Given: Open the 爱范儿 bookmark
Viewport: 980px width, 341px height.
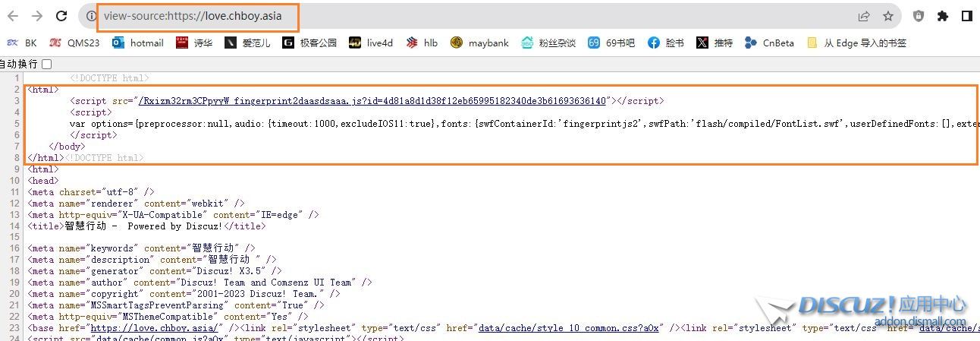Looking at the screenshot, I should point(247,43).
